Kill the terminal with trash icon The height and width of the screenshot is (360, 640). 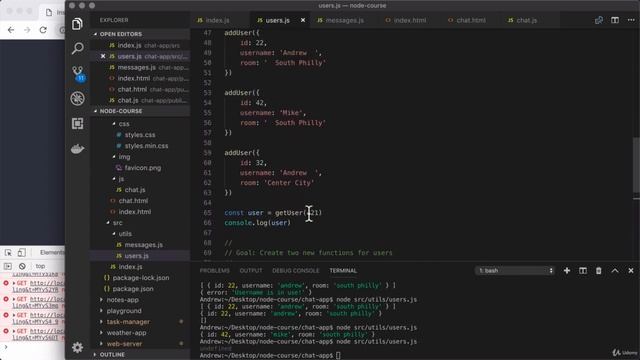point(599,271)
